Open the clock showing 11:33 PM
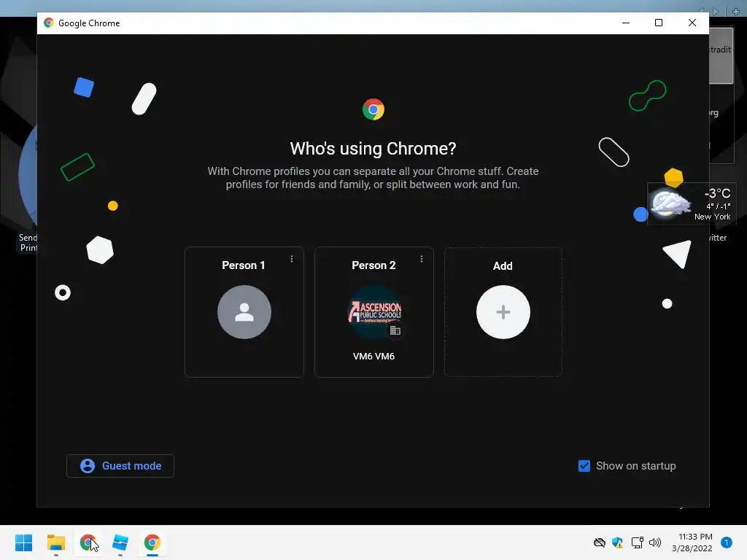This screenshot has width=747, height=560. point(692,542)
